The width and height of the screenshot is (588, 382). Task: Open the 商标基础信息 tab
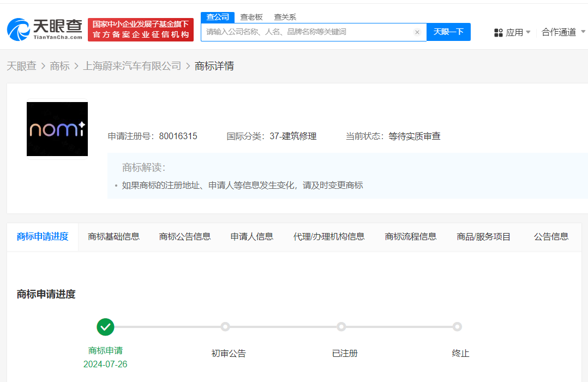(113, 237)
